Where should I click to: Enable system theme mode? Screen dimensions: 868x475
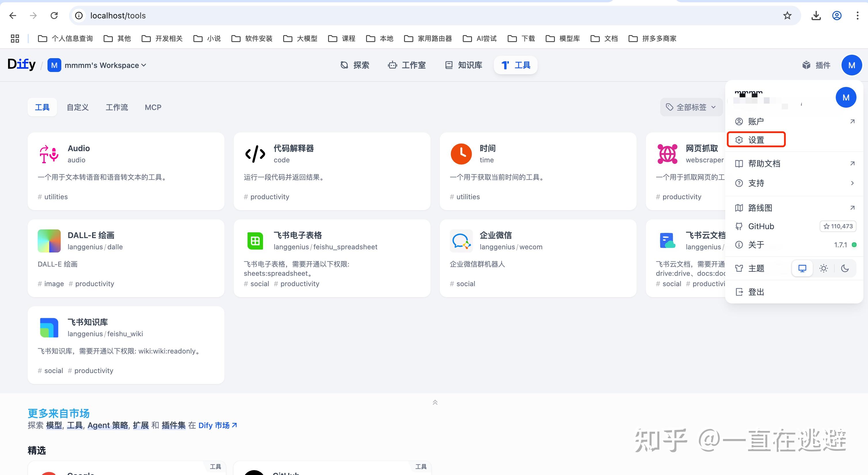[x=802, y=268]
